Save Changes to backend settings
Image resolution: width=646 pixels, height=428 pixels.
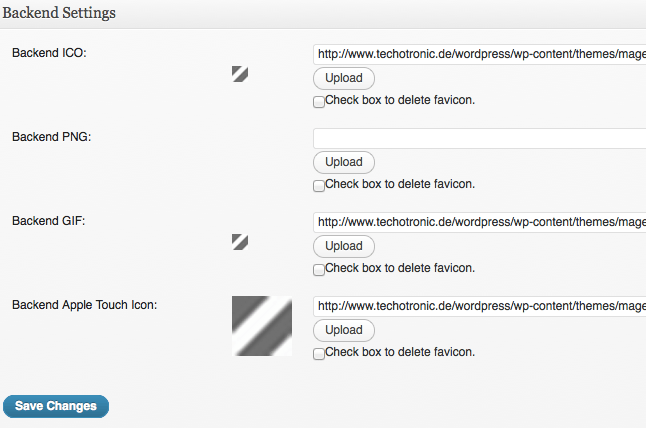click(x=56, y=406)
